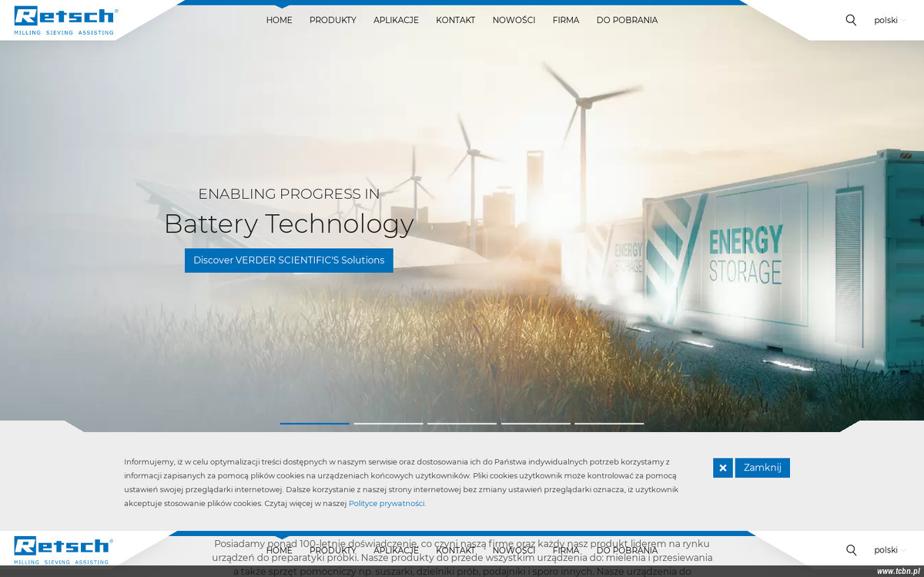Click the Retsch logo in the bottom bar
Screen dimensions: 924x577
[x=65, y=550]
